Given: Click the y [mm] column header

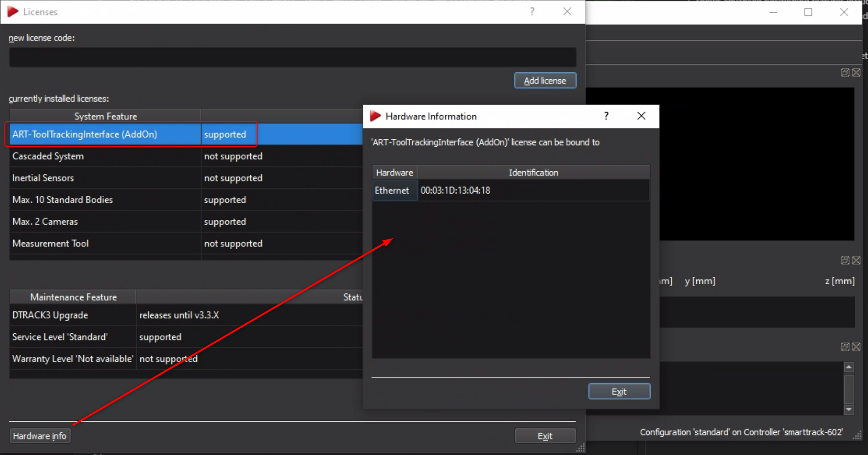Looking at the screenshot, I should tap(700, 281).
